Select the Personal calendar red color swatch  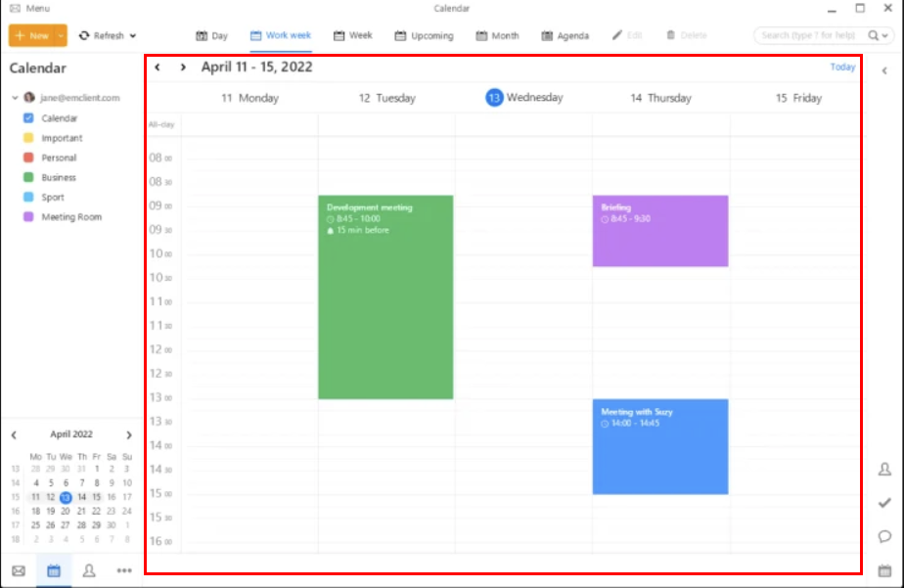(28, 158)
